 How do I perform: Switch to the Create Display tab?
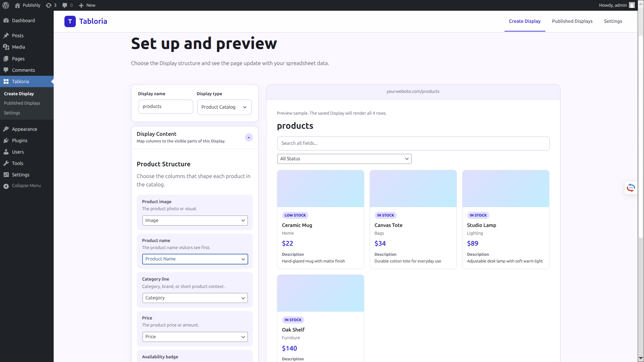tap(525, 21)
